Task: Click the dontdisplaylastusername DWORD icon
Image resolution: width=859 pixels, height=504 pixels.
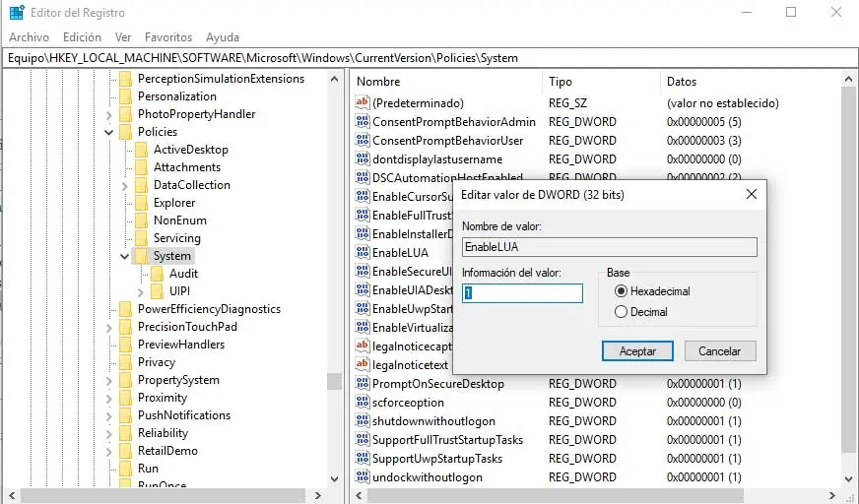Action: pyautogui.click(x=363, y=158)
